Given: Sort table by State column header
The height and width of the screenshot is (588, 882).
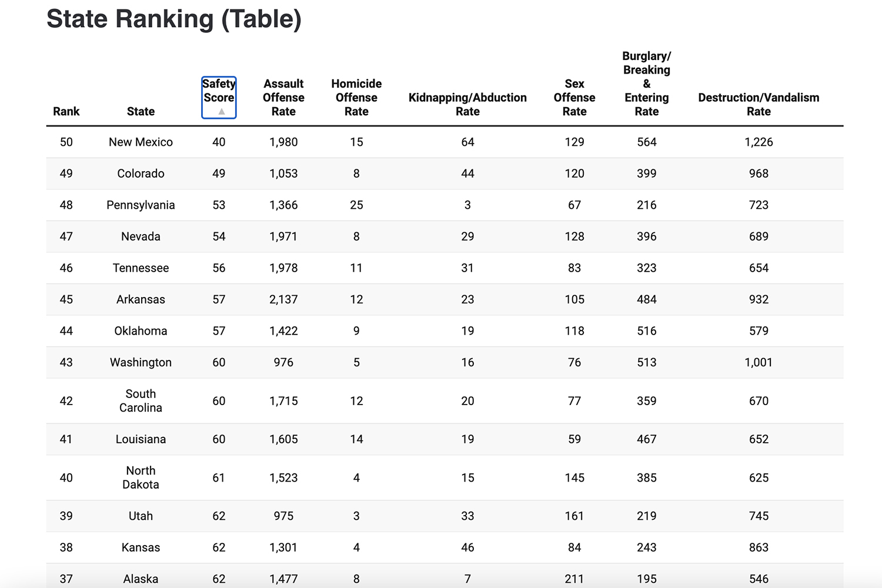Looking at the screenshot, I should [141, 111].
